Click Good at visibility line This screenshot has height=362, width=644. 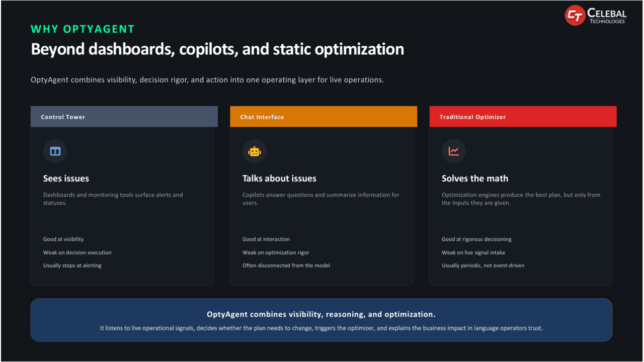(x=63, y=239)
